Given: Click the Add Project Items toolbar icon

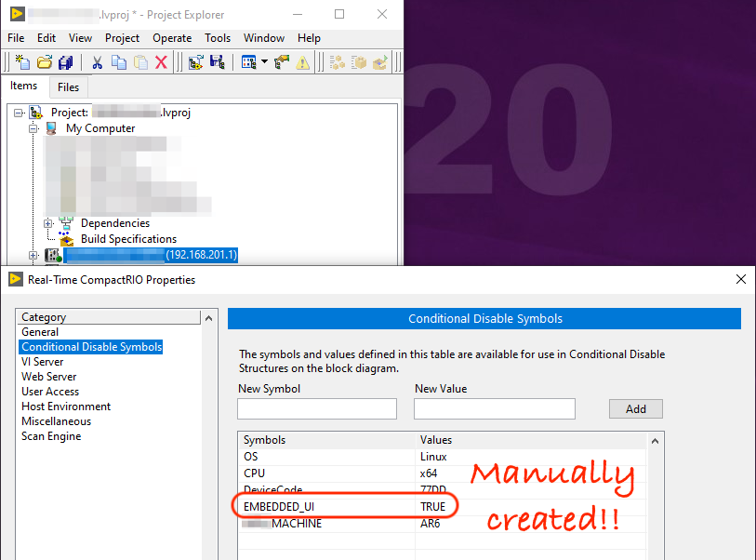Looking at the screenshot, I should pyautogui.click(x=196, y=62).
